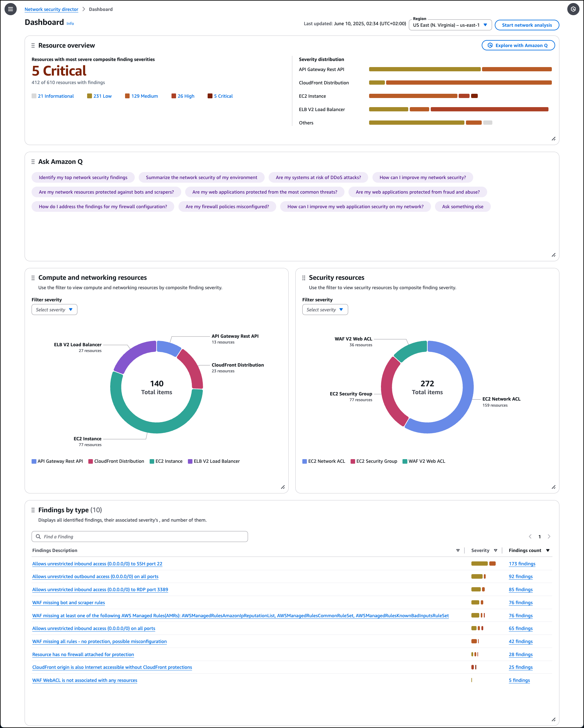Toggle CloudFront Distribution legend item

(116, 461)
